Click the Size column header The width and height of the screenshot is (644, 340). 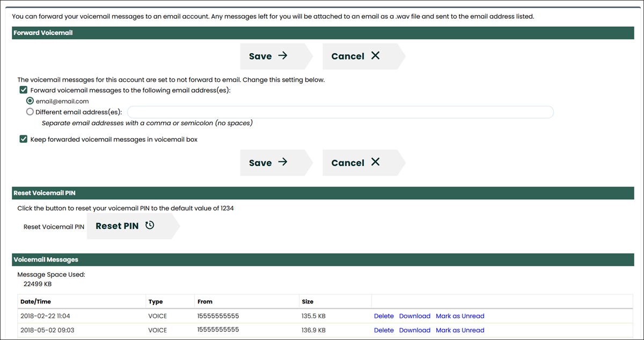(307, 301)
